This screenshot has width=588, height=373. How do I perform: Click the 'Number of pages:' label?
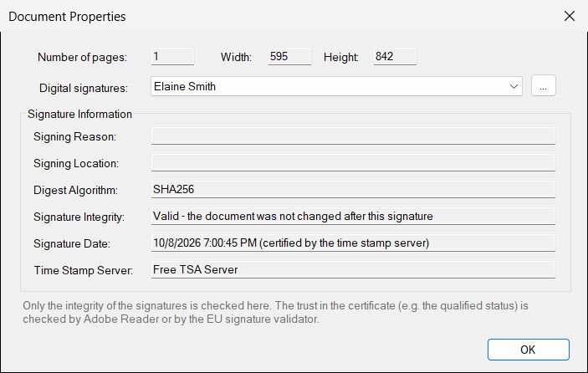coord(82,58)
